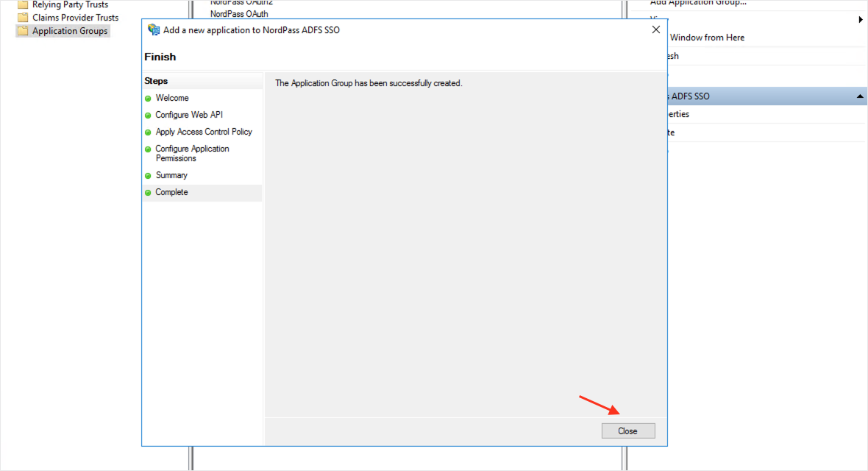Click the wizard icon in the title bar
This screenshot has width=868, height=471.
pyautogui.click(x=153, y=30)
